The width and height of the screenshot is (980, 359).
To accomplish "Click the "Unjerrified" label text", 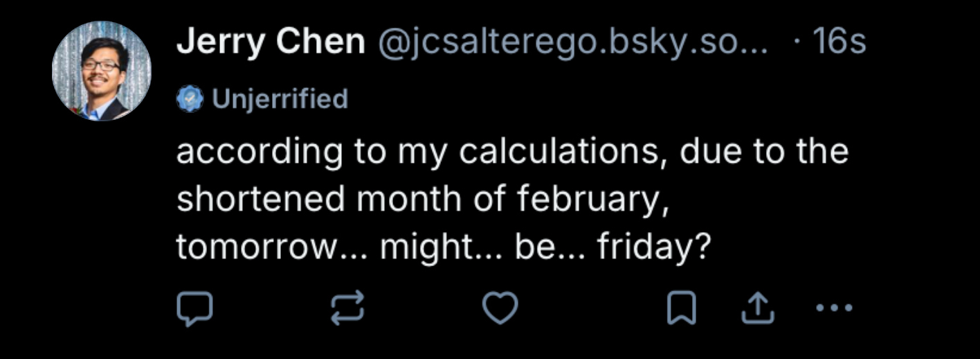I will click(x=280, y=99).
